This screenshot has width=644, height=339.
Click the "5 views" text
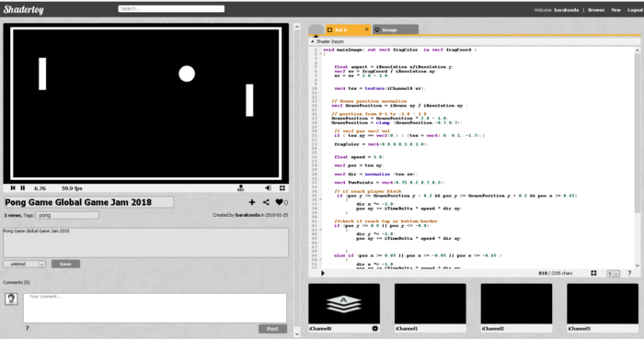[12, 215]
